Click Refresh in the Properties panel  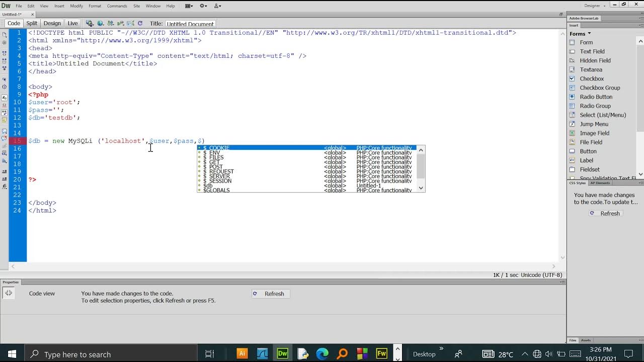click(270, 294)
